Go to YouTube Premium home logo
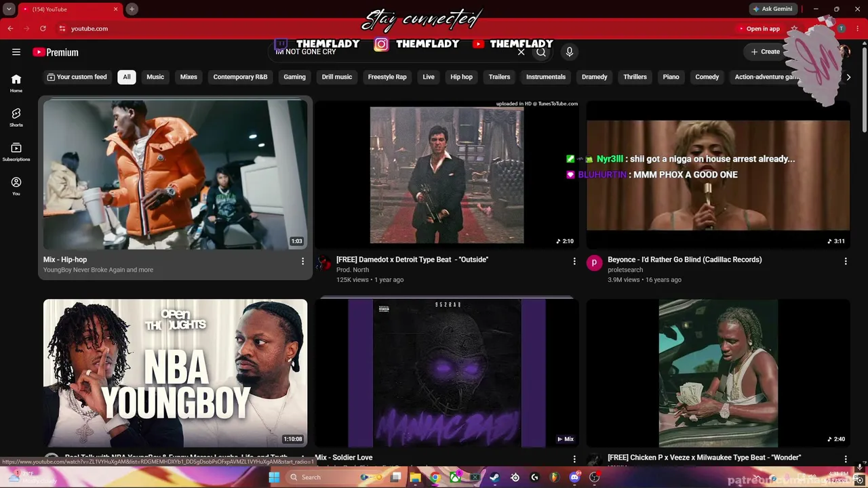Image resolution: width=868 pixels, height=488 pixels. [x=56, y=52]
